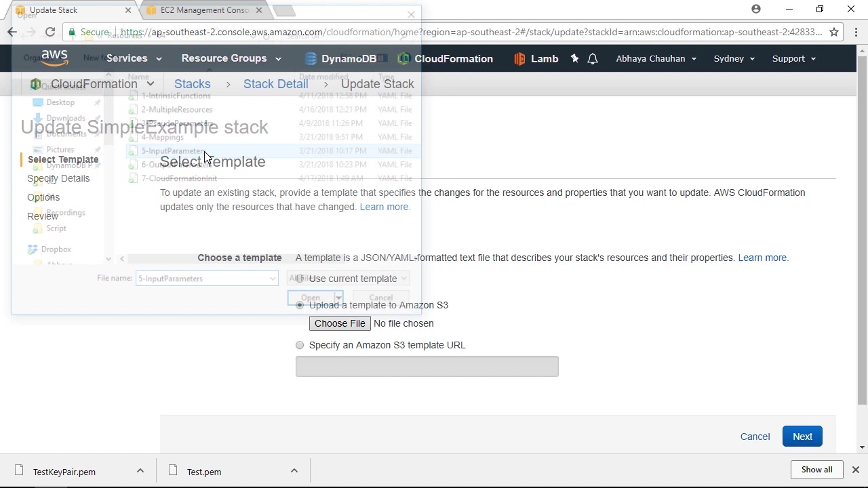Expand the Services menu
This screenshot has height=488, width=868.
coord(134,59)
